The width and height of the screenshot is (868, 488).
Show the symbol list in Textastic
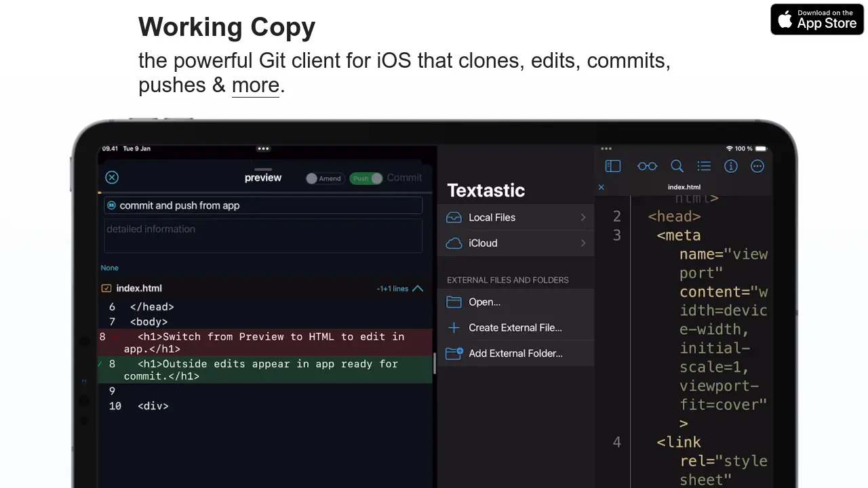pos(704,166)
